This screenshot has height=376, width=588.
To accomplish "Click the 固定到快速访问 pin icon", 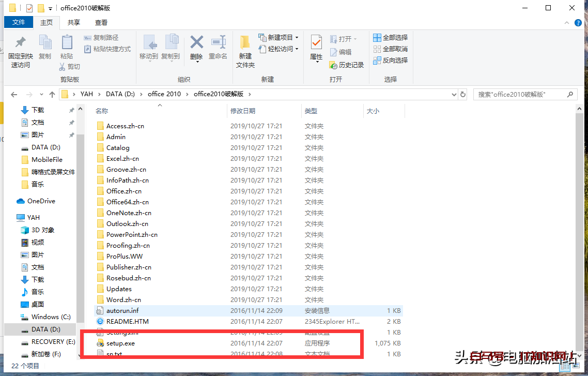I will 20,42.
